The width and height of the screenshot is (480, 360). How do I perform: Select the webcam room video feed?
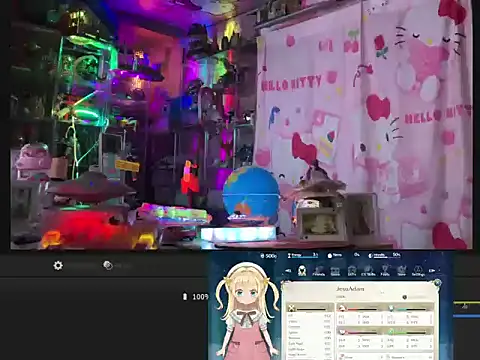241,125
